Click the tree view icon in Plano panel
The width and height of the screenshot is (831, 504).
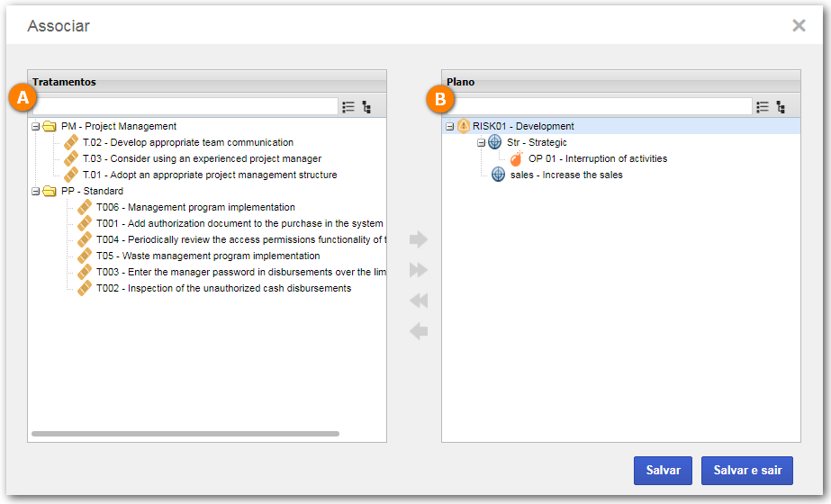pos(781,107)
